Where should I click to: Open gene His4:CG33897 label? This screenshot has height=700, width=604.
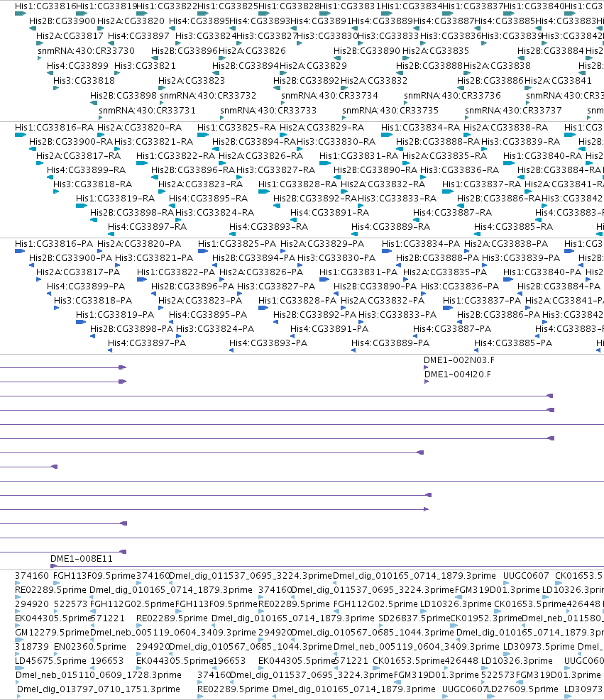(138, 35)
